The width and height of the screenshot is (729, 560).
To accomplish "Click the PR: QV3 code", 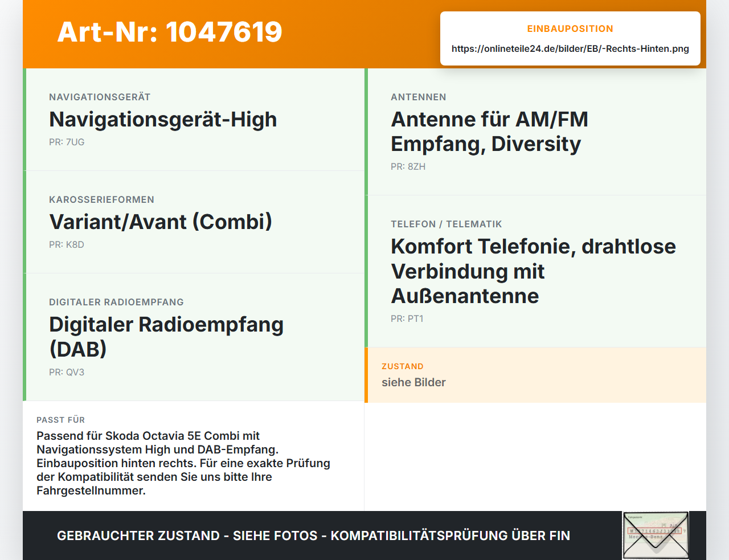I will 67,373.
